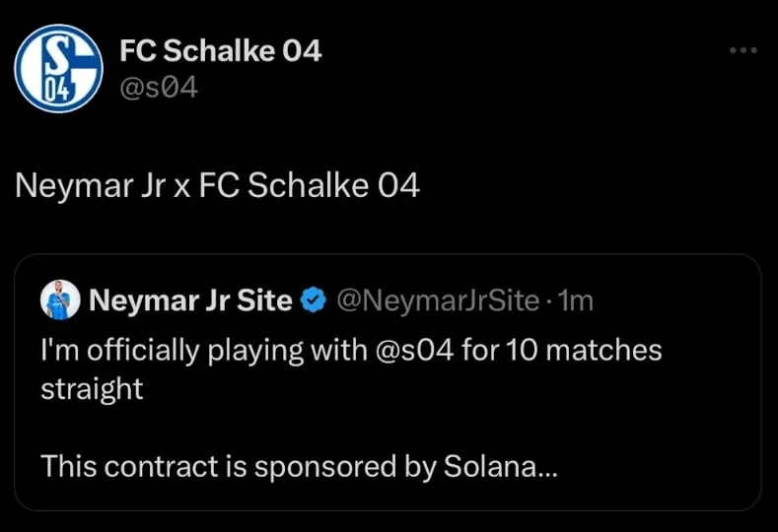Click the 'This contract is sponsored by Solana...' line
This screenshot has width=778, height=532.
299,467
